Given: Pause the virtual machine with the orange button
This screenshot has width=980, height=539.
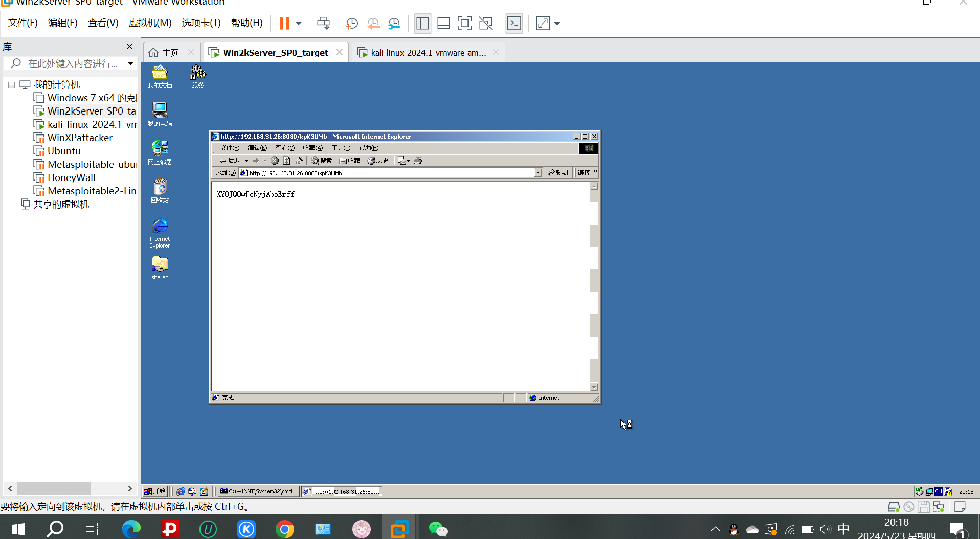Looking at the screenshot, I should [284, 23].
